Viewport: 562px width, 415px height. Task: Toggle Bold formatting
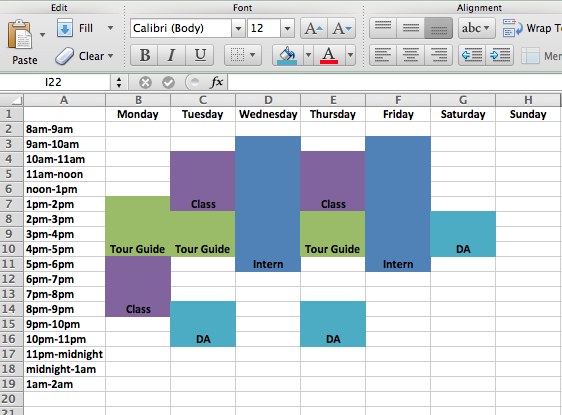[144, 55]
